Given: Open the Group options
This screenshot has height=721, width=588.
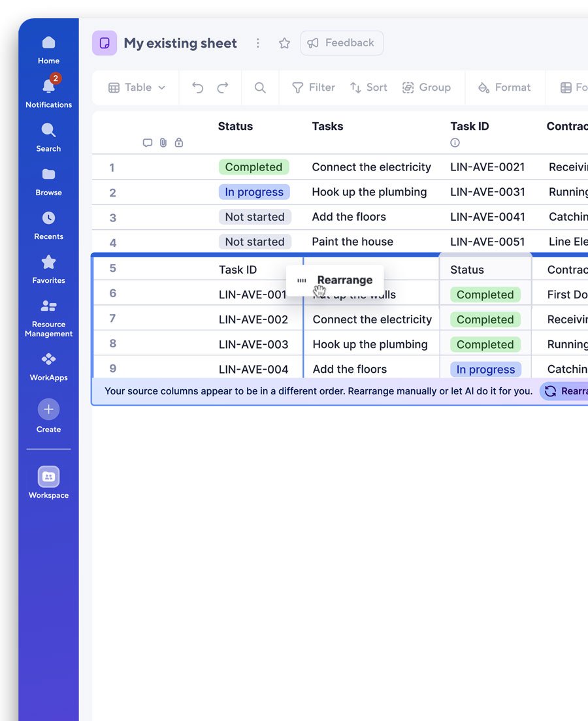Looking at the screenshot, I should (426, 88).
